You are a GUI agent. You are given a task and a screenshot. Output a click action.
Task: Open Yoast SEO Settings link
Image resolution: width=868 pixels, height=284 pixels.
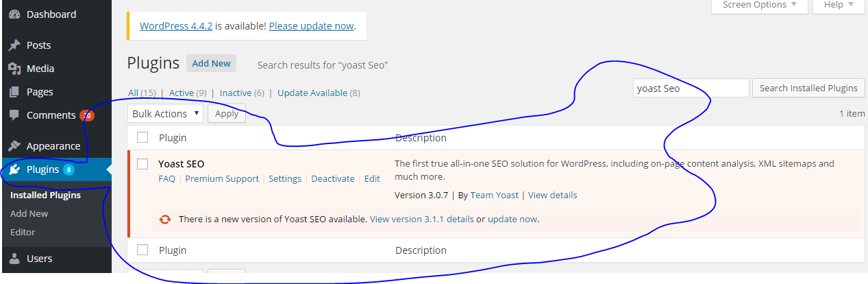[285, 179]
